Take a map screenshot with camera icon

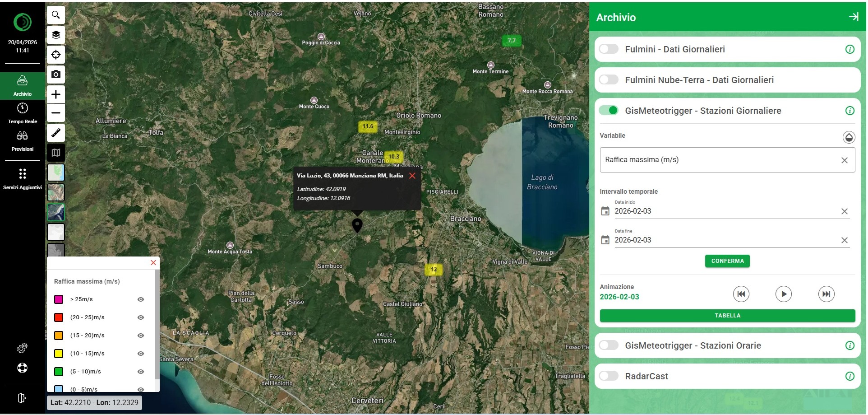click(x=56, y=75)
